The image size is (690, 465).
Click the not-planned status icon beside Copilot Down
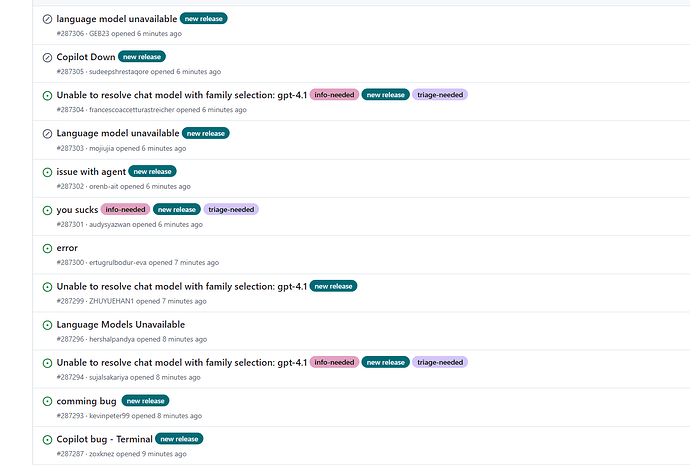tap(47, 57)
